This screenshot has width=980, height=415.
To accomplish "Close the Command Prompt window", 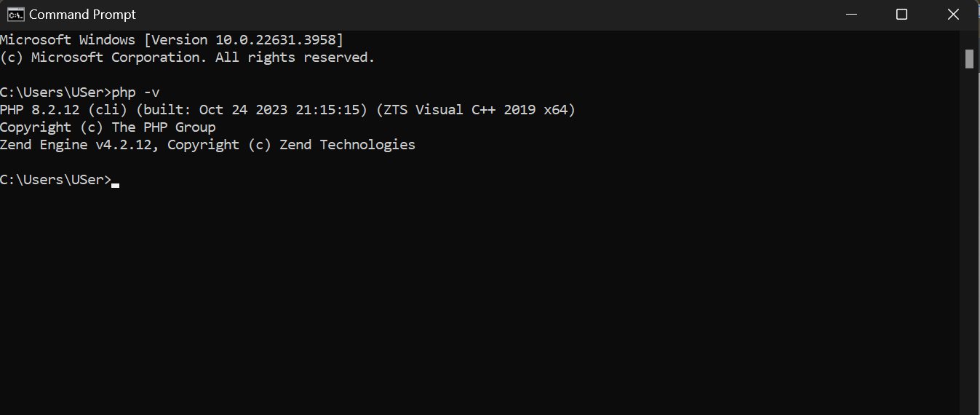I will (x=953, y=15).
